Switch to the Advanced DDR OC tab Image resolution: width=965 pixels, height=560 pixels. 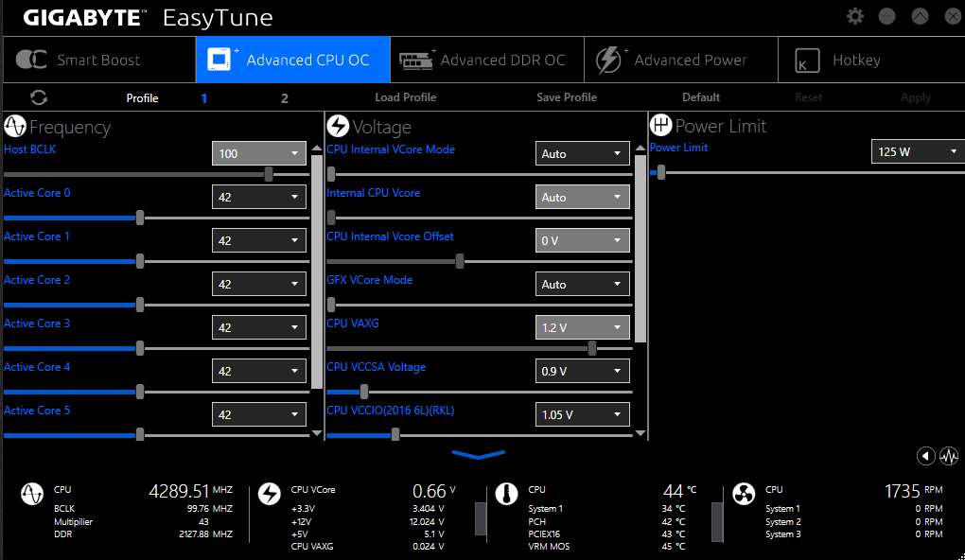[x=487, y=60]
